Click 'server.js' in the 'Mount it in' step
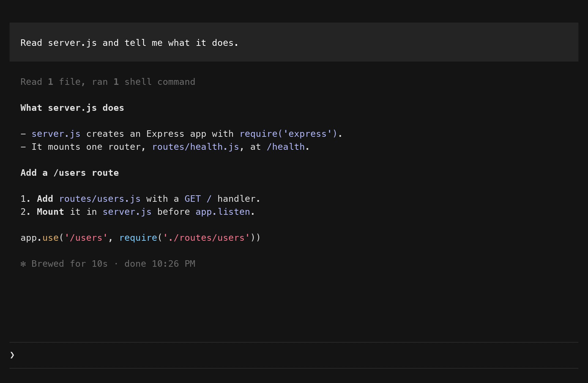588x383 pixels. pyautogui.click(x=127, y=212)
